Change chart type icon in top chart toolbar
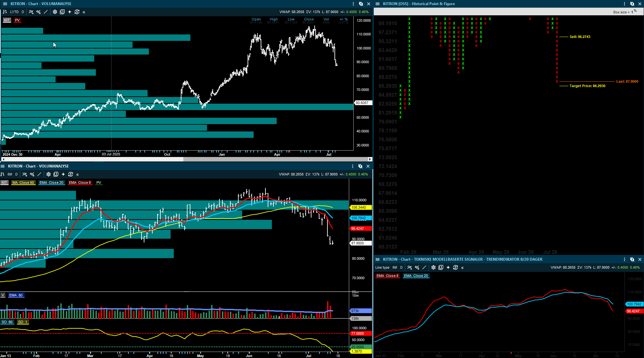The image size is (644, 358). coord(5,12)
